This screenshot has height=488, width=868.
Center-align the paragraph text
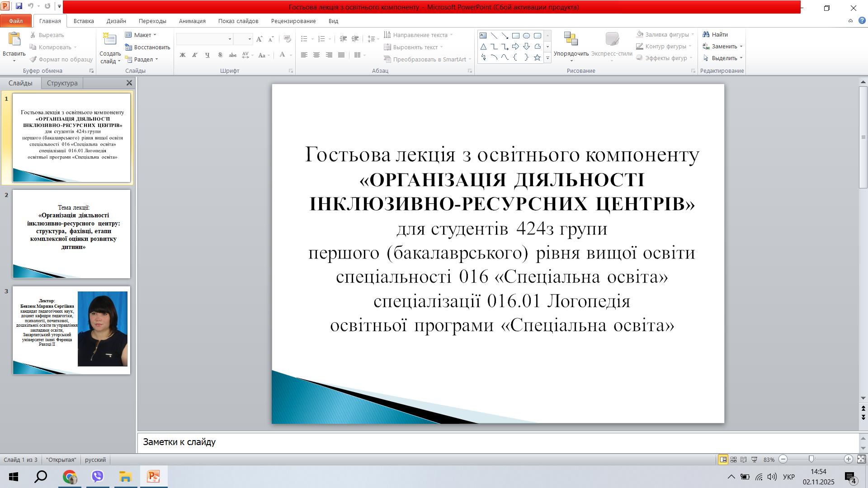click(x=316, y=55)
